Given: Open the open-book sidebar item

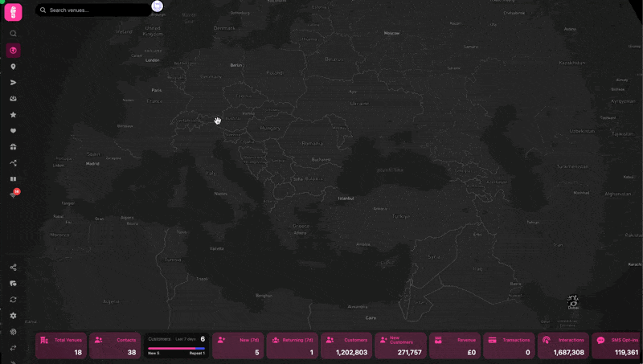Looking at the screenshot, I should 13,179.
